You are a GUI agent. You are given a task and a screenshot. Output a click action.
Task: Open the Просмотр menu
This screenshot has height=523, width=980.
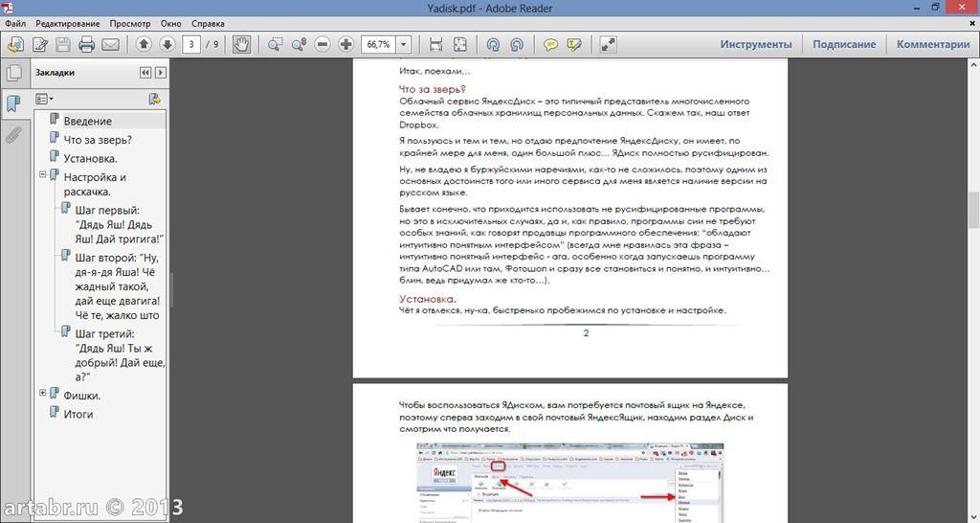[130, 22]
